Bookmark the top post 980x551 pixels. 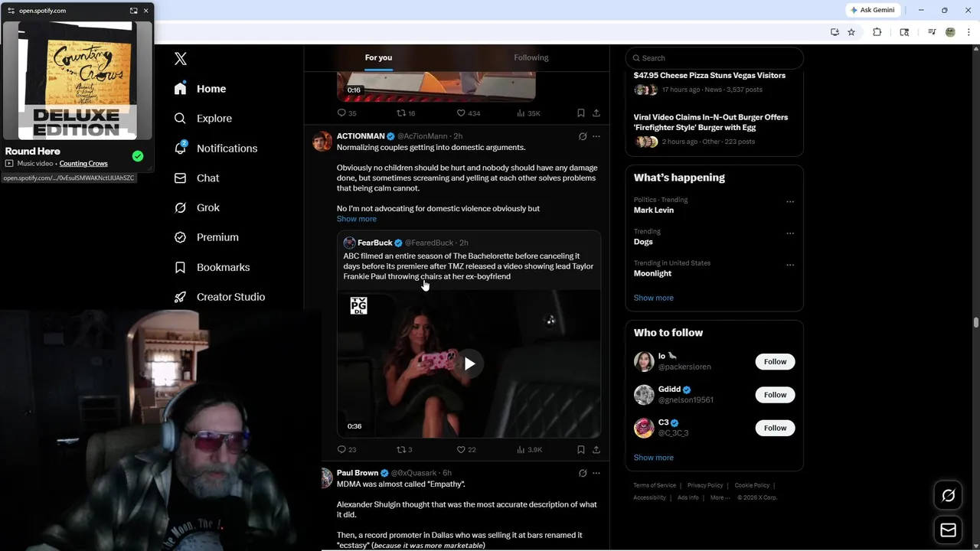[x=581, y=113]
